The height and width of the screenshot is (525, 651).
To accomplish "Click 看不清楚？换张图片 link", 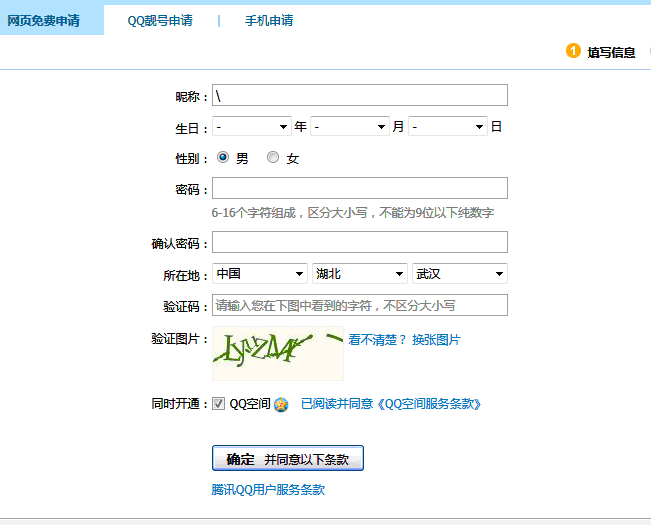I will click(404, 340).
